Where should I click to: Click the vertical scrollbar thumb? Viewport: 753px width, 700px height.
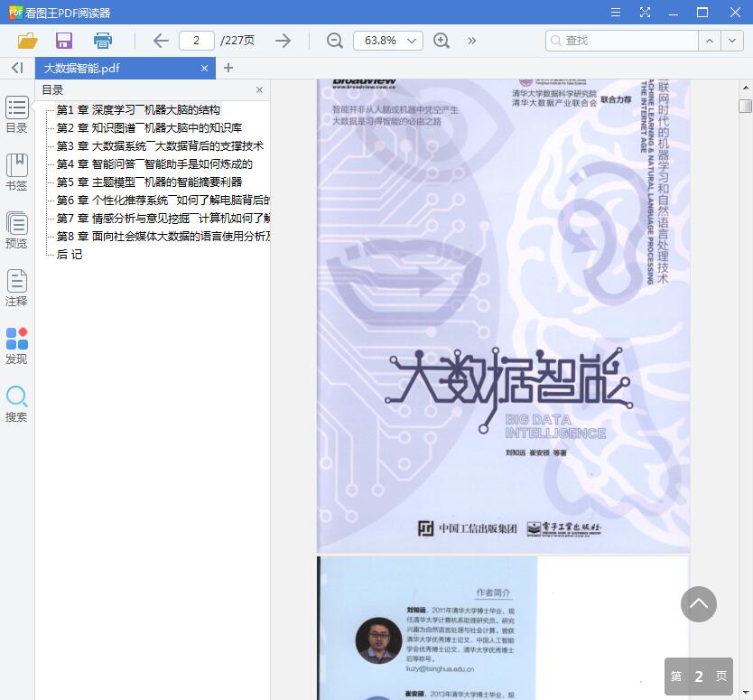(745, 106)
